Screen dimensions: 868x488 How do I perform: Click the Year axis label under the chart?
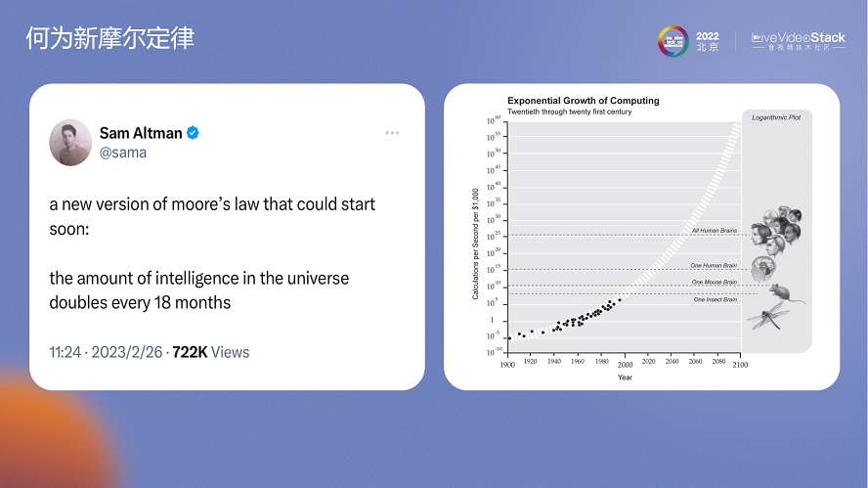click(x=624, y=377)
